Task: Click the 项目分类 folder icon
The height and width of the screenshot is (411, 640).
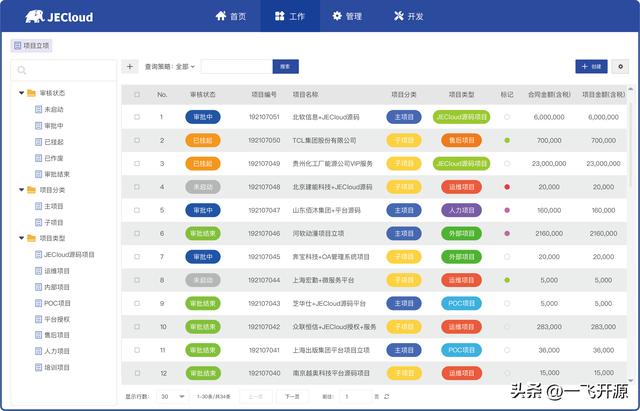Action: (x=31, y=190)
